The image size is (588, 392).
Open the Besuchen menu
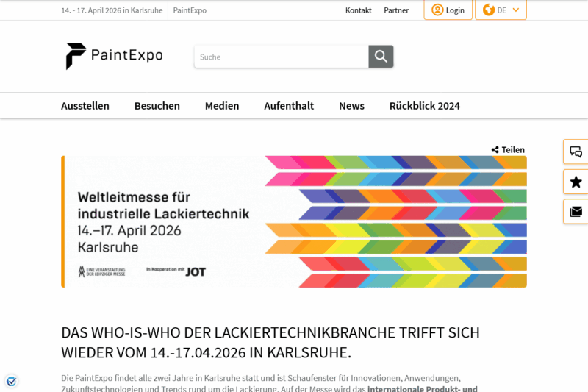click(x=157, y=106)
